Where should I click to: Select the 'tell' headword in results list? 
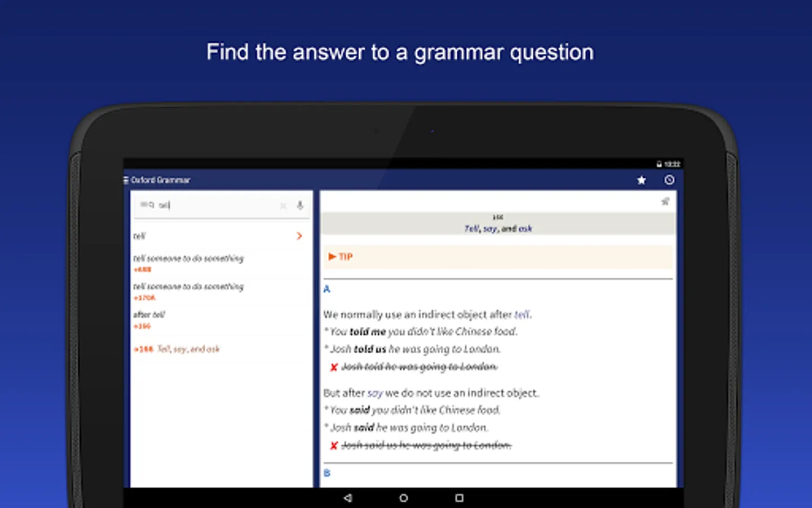click(x=139, y=236)
